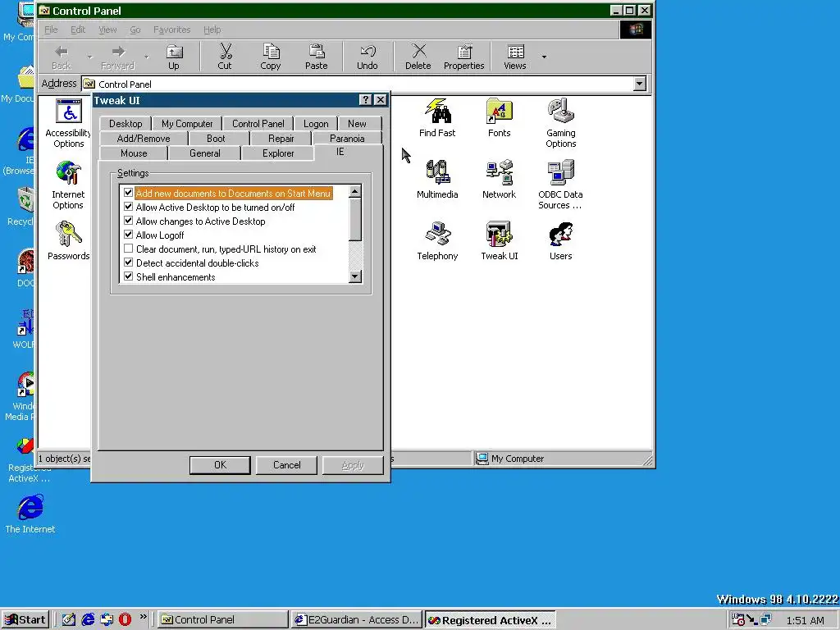Screen dimensions: 840x630
Task: Open the Forward button history dropdown
Action: point(146,57)
